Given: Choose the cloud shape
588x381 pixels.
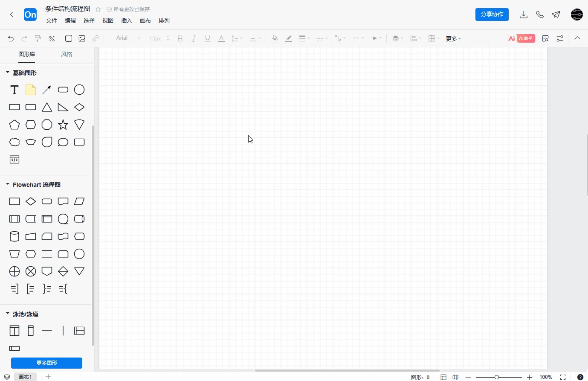Looking at the screenshot, I should click(x=14, y=142).
